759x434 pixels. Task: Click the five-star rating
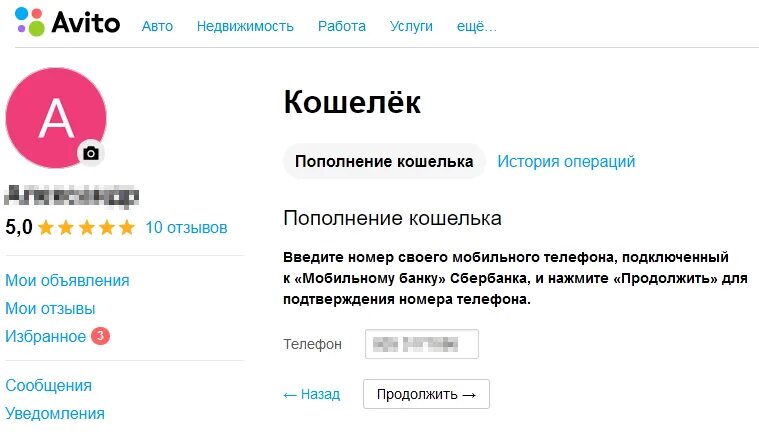87,227
